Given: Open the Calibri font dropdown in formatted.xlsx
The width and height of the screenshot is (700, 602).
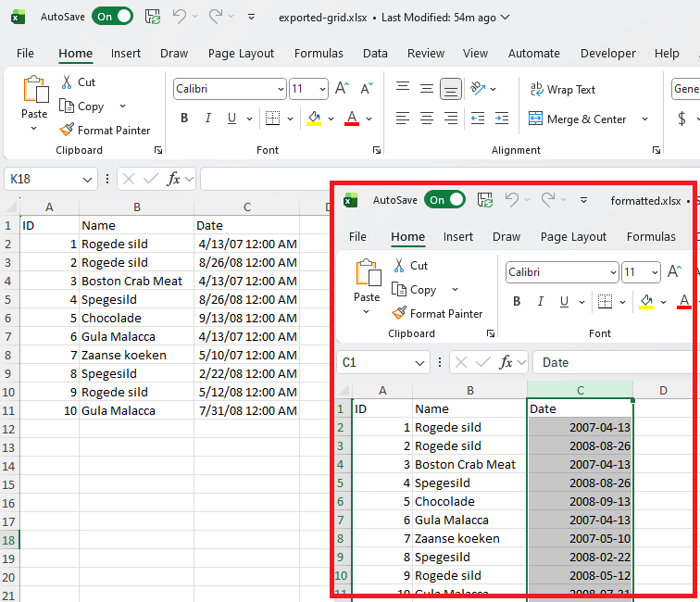Looking at the screenshot, I should (612, 272).
